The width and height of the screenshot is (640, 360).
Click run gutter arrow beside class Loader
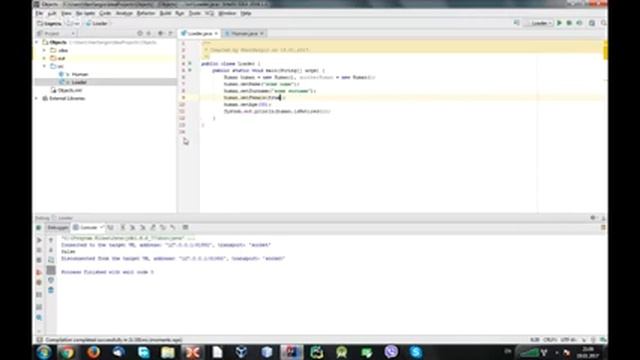(x=190, y=63)
